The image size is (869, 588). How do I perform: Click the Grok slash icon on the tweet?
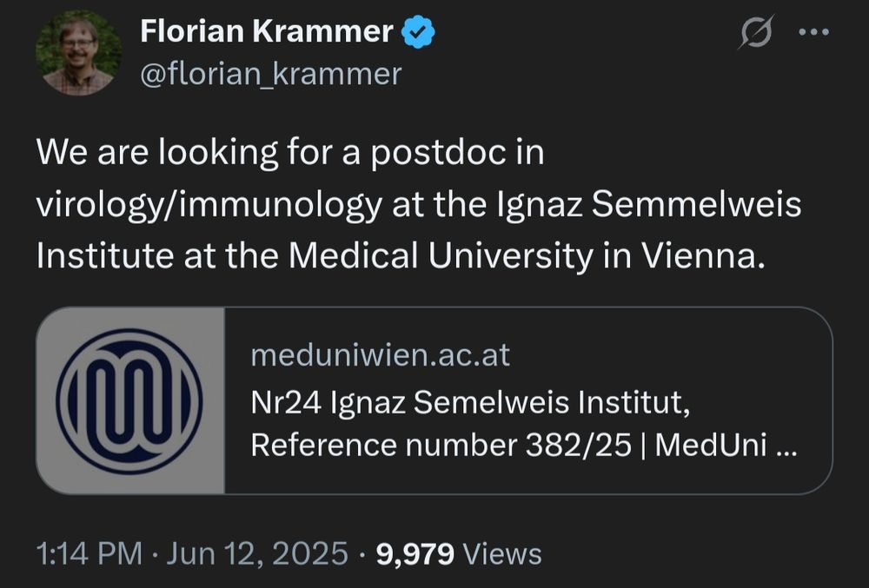[755, 32]
